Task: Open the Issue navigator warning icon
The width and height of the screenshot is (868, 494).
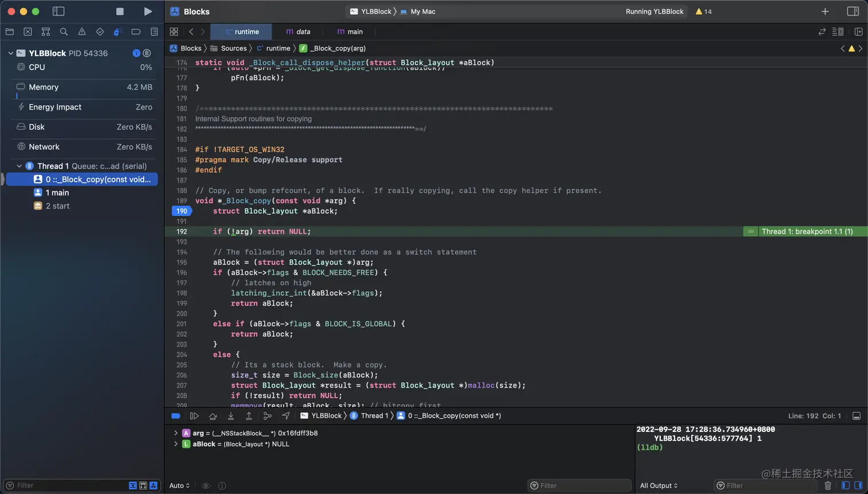Action: point(82,32)
